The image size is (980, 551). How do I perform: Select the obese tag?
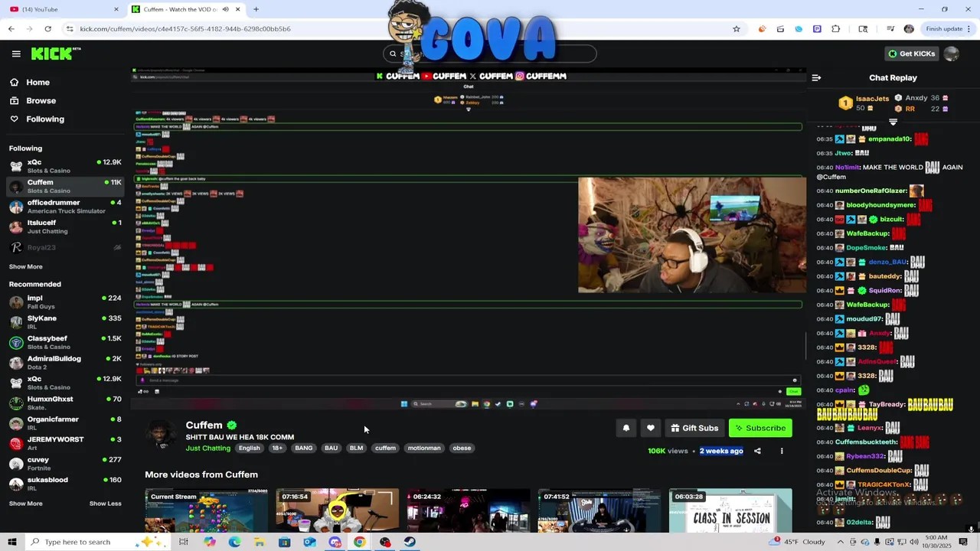click(x=462, y=448)
